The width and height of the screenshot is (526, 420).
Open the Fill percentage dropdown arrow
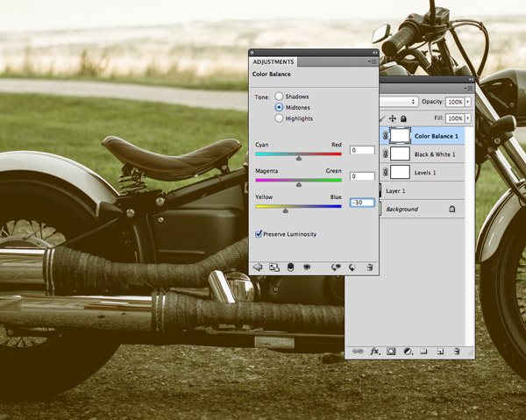point(468,117)
